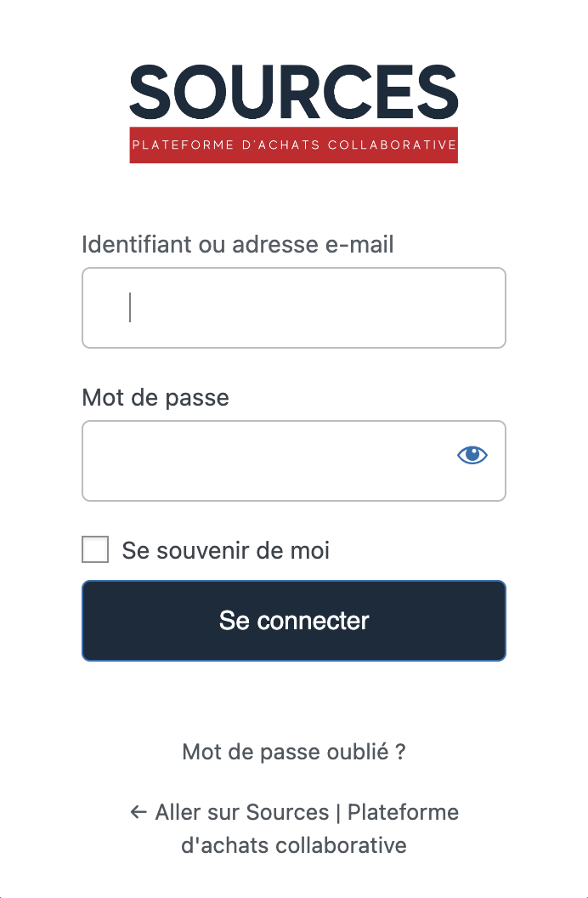This screenshot has height=898, width=588.
Task: Click the Identifiant ou adresse e-mail label
Action: [x=238, y=245]
